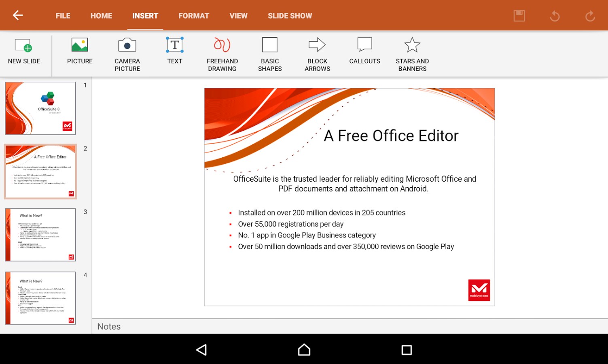Switch to the FORMAT tab

point(193,15)
